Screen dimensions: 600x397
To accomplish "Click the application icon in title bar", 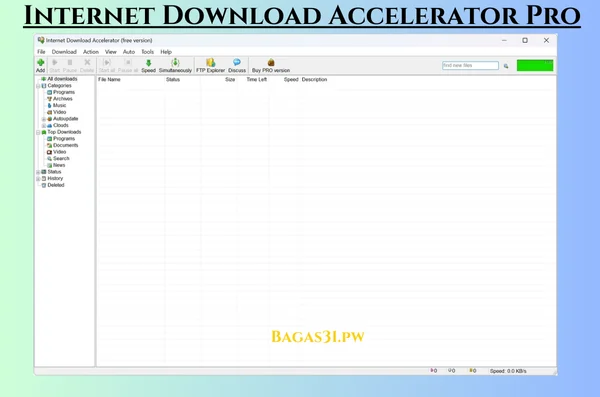I will point(41,40).
